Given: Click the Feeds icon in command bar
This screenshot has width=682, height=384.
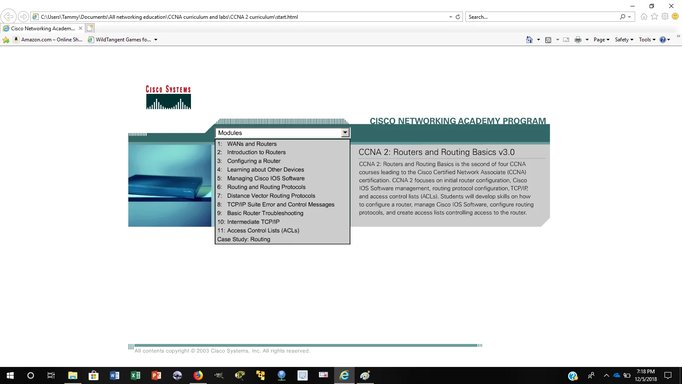Looking at the screenshot, I should point(548,40).
